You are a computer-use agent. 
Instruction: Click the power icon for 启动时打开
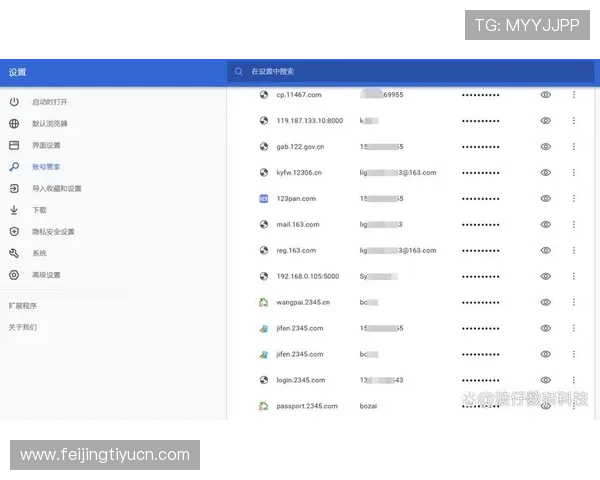tap(14, 102)
